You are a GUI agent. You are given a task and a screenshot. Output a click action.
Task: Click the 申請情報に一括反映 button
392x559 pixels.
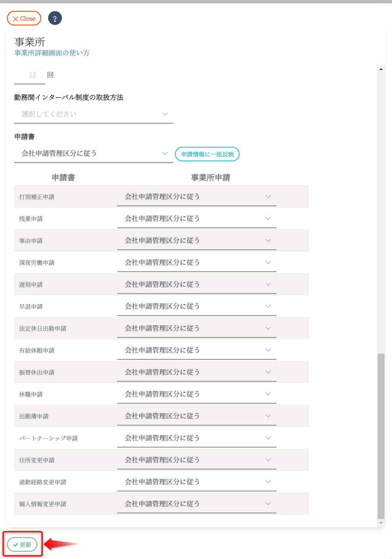[207, 154]
